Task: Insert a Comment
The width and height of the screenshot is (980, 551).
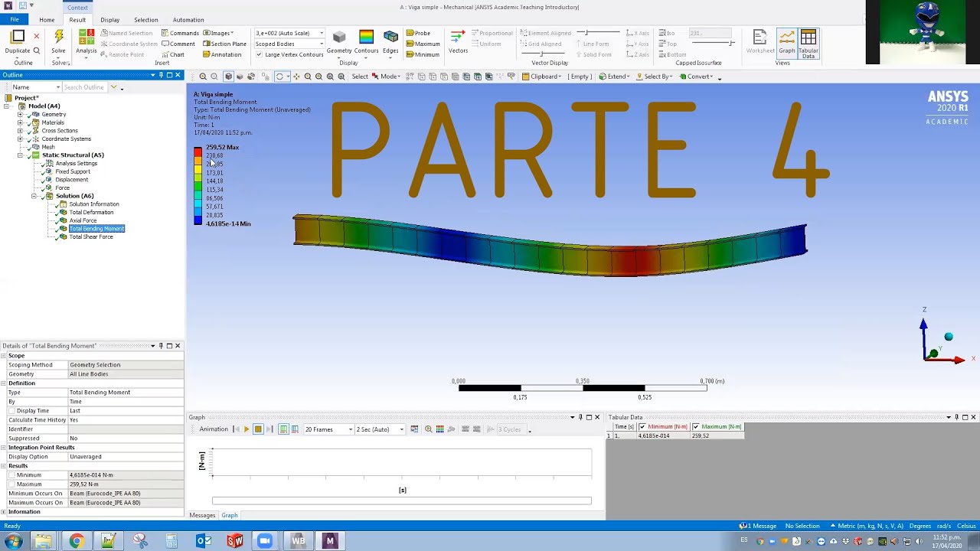Action: (178, 44)
